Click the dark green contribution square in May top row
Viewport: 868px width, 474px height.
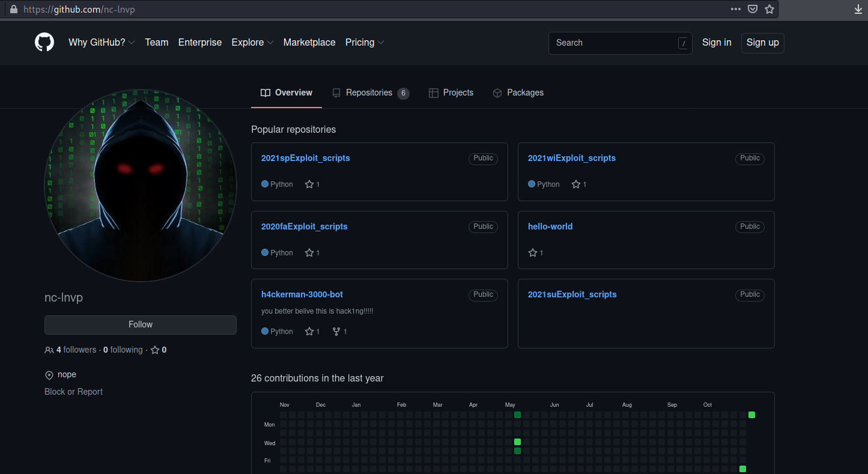518,415
